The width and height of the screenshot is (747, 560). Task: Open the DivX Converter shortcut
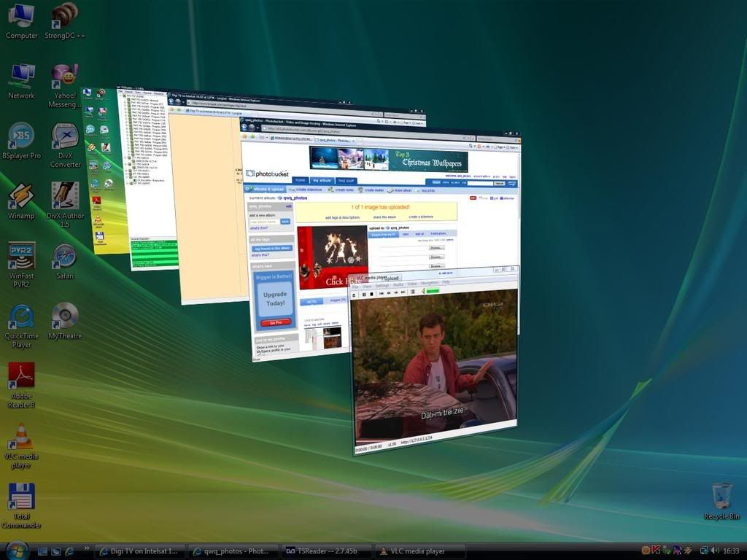point(65,136)
